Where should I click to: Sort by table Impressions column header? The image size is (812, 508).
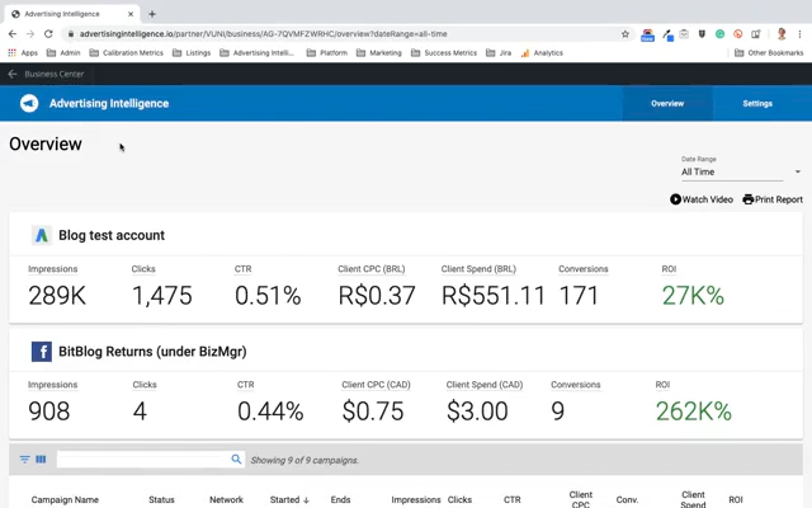pos(416,500)
